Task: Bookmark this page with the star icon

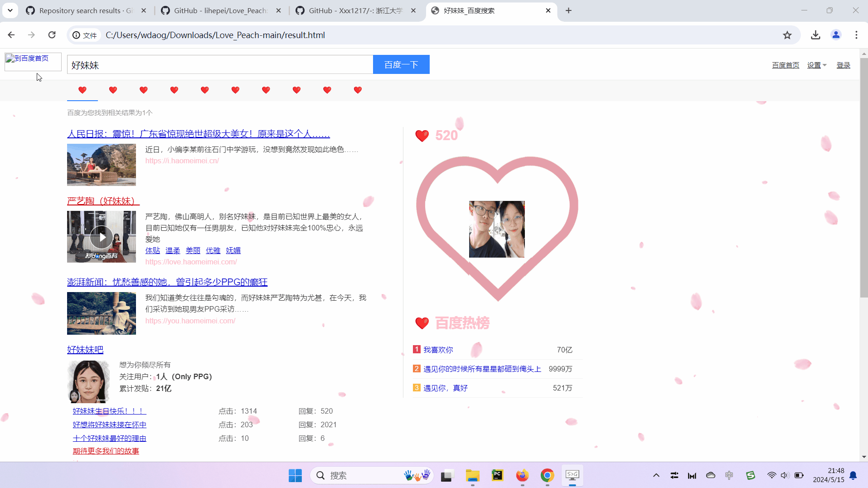Action: tap(787, 35)
